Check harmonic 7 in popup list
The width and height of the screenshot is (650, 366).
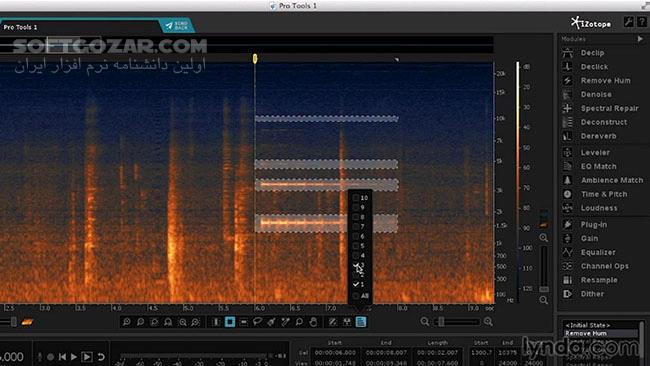click(x=356, y=226)
